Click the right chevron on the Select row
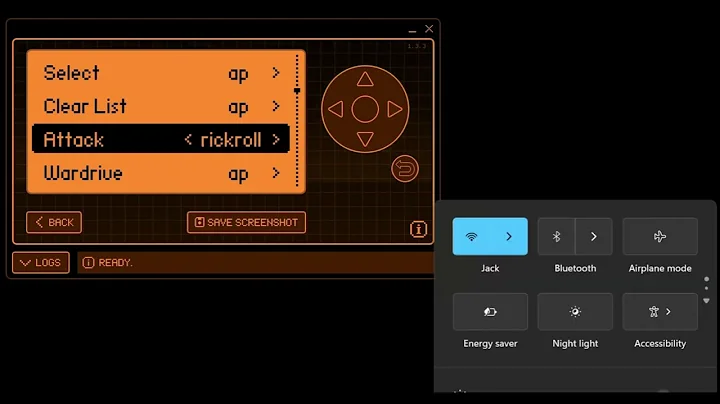This screenshot has height=404, width=720. pyautogui.click(x=276, y=73)
